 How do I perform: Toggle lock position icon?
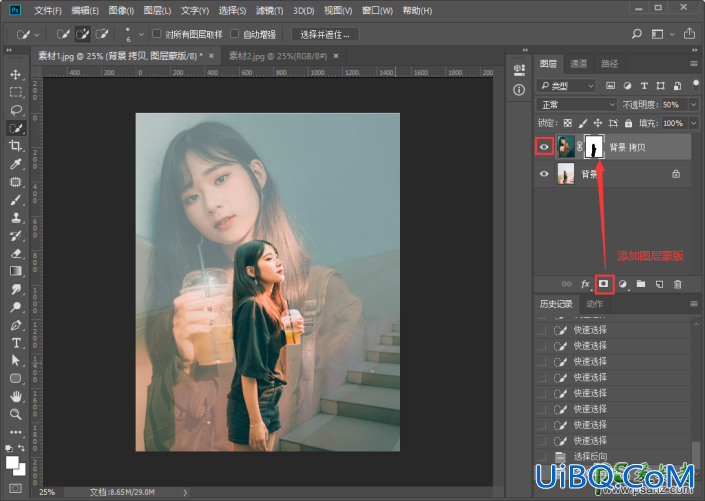tap(598, 123)
